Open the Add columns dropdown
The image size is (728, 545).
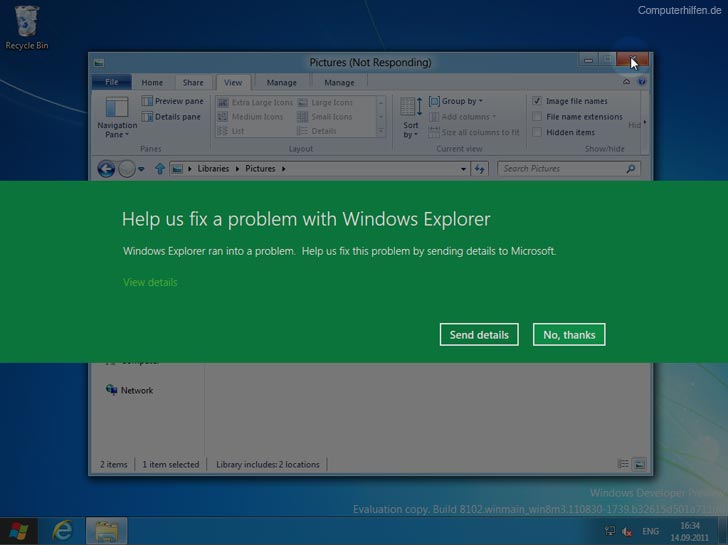(x=462, y=117)
